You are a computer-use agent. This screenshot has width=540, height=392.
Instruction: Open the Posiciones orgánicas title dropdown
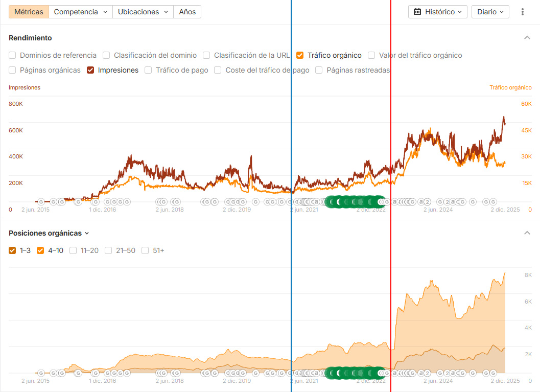(49, 233)
